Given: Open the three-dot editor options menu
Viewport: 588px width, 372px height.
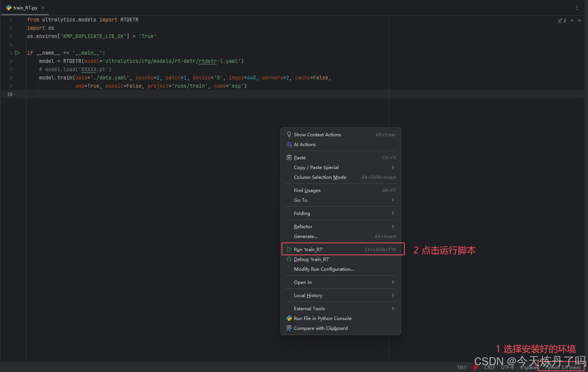Looking at the screenshot, I should 577,8.
